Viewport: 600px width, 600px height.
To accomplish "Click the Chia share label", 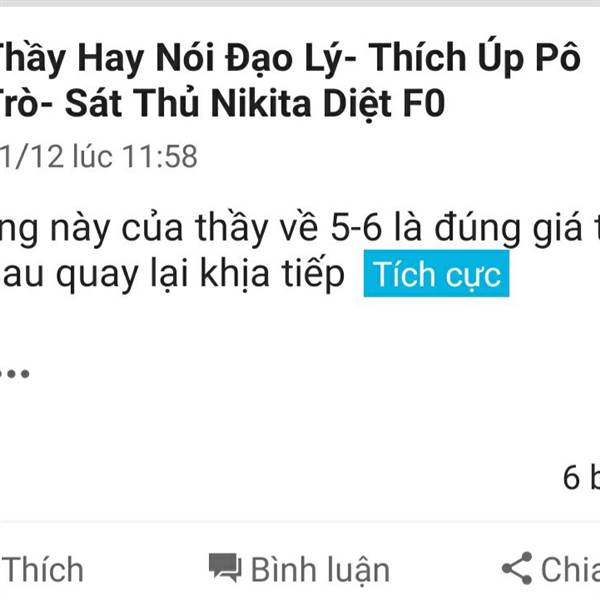I will (570, 570).
